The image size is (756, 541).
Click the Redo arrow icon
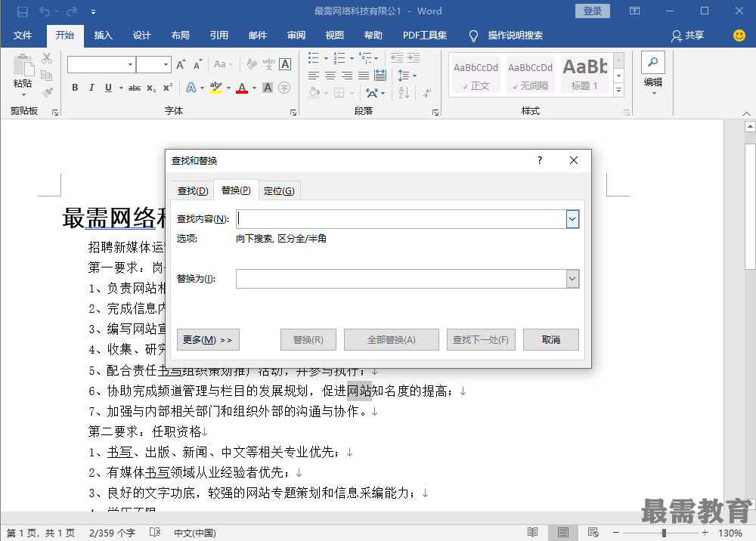coord(72,11)
